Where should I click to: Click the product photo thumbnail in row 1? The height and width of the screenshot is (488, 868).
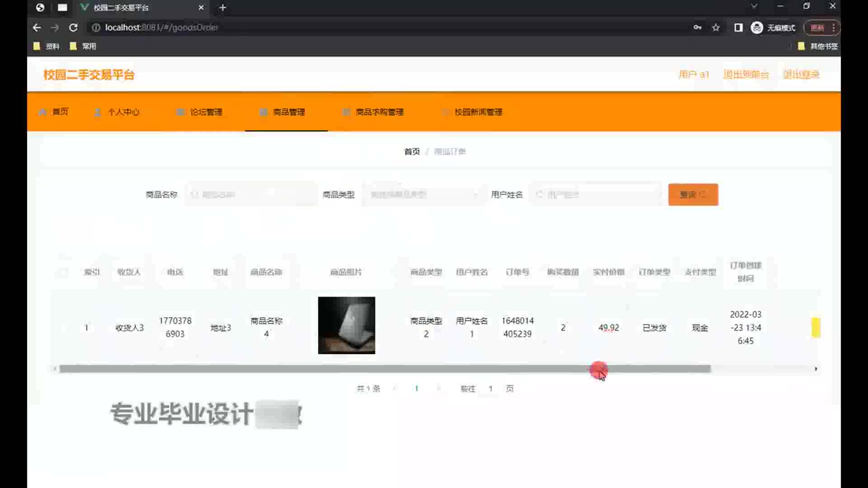(346, 325)
